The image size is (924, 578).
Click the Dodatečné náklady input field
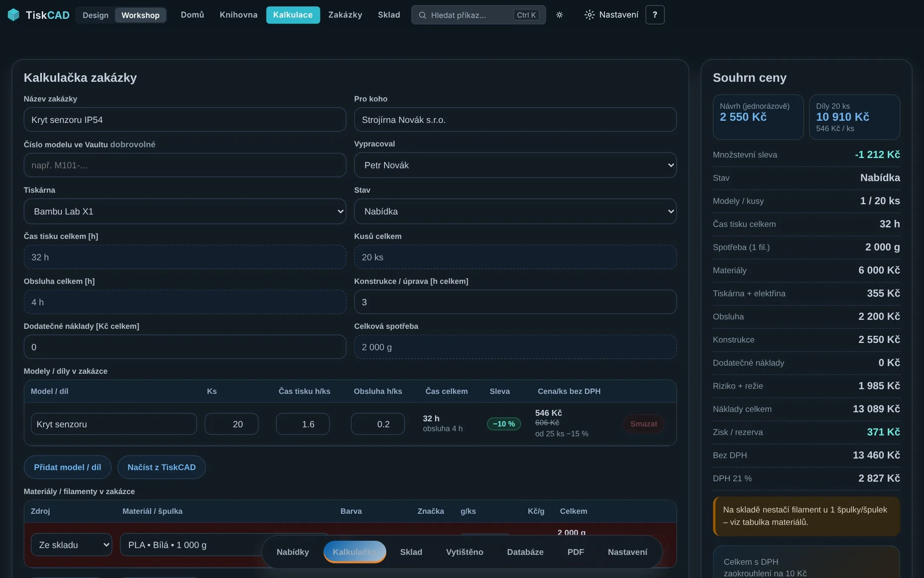tap(185, 347)
